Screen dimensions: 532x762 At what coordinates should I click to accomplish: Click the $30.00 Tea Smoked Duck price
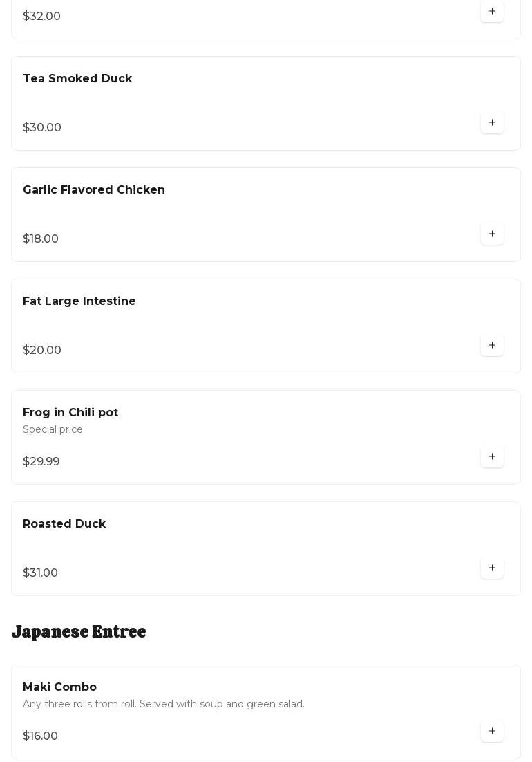pos(42,128)
